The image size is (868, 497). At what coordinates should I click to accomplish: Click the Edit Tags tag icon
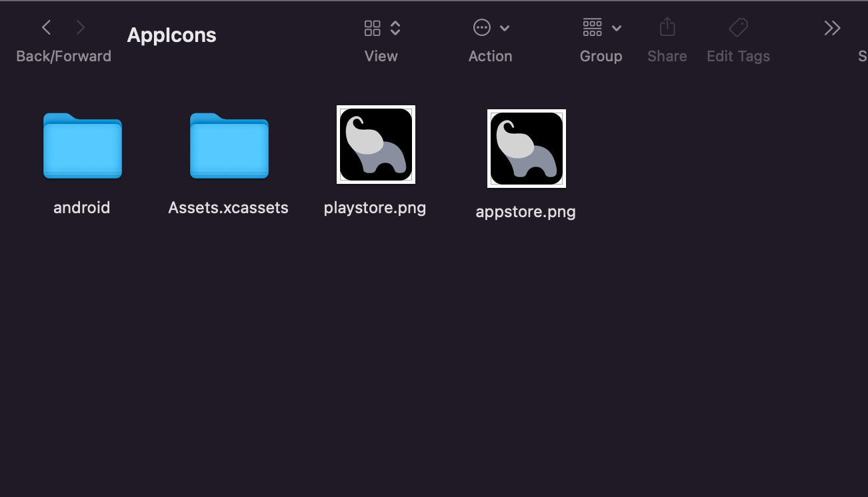pos(738,27)
